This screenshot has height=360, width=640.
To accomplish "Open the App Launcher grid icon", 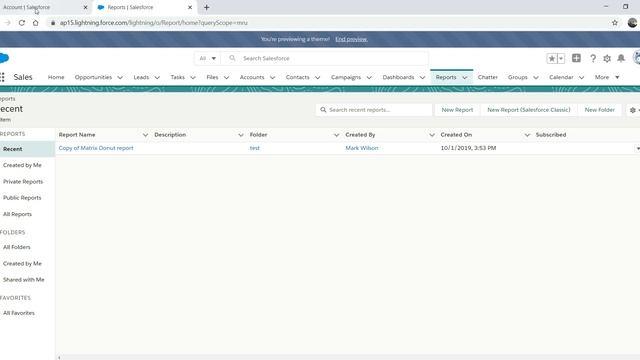I will [2, 77].
